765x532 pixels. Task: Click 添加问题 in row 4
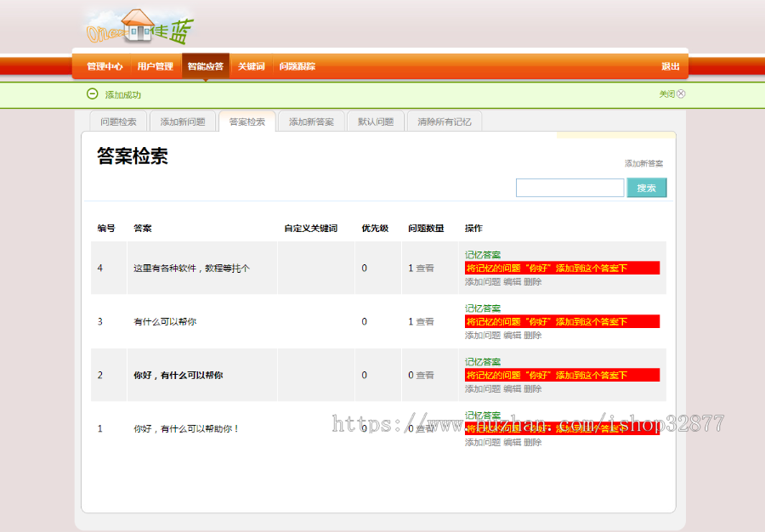[483, 282]
